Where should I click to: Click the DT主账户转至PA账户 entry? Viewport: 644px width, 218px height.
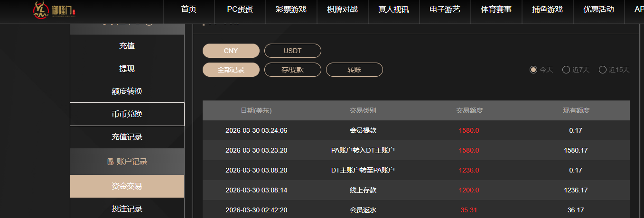click(363, 170)
